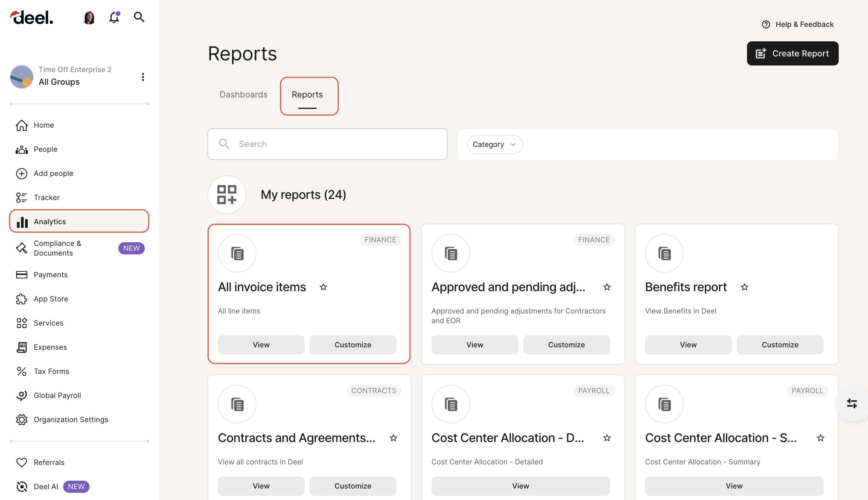Screen dimensions: 868x500
Task: Open the organization options via three-dot menu
Action: (x=143, y=77)
